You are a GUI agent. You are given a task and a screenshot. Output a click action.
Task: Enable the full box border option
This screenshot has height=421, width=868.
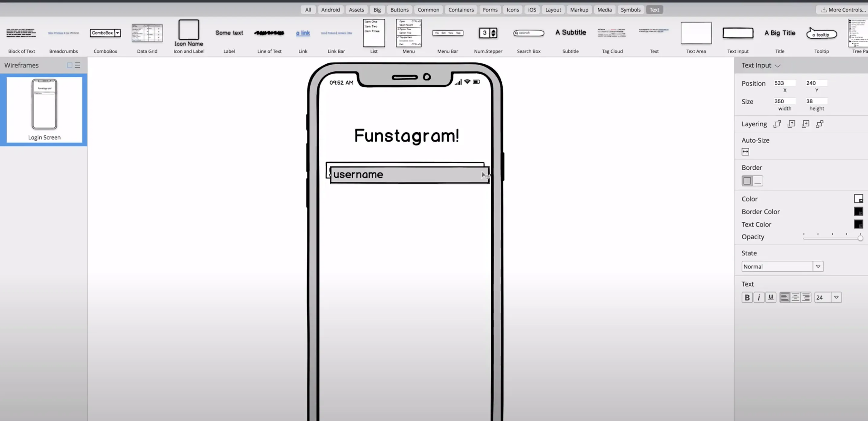click(x=747, y=181)
